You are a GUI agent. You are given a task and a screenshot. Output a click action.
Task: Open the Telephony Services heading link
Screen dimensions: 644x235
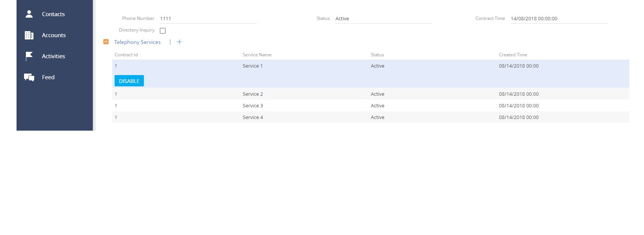(138, 42)
